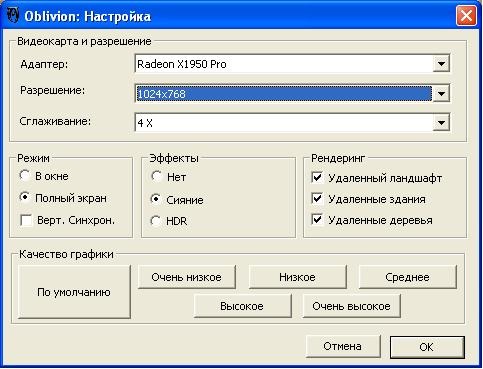483x369 pixels.
Task: Uncheck Удаленные деревья checkbox
Action: point(317,220)
